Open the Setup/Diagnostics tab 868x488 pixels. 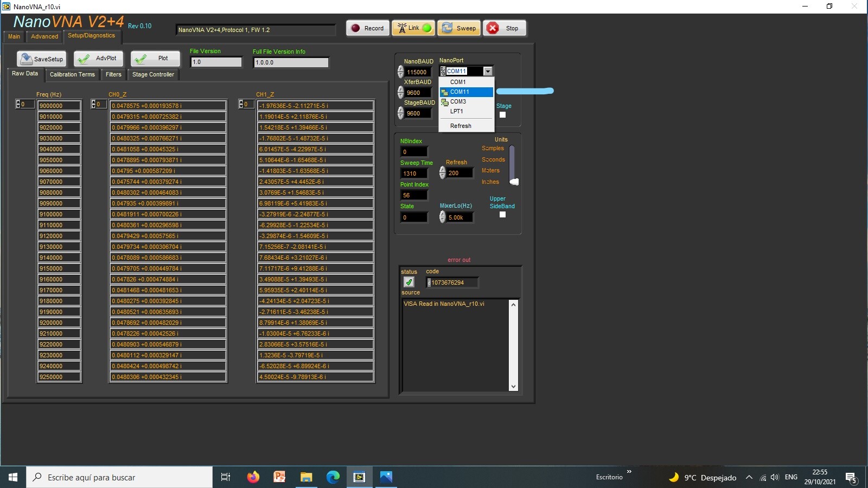pyautogui.click(x=92, y=36)
